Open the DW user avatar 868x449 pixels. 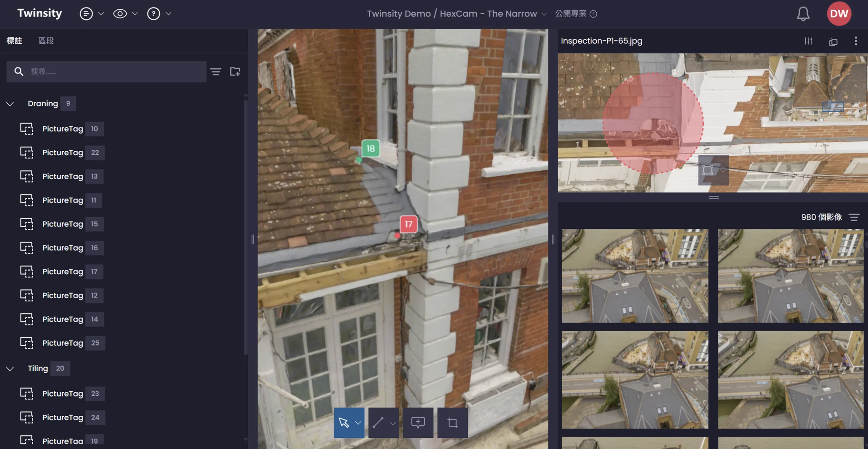click(x=839, y=14)
